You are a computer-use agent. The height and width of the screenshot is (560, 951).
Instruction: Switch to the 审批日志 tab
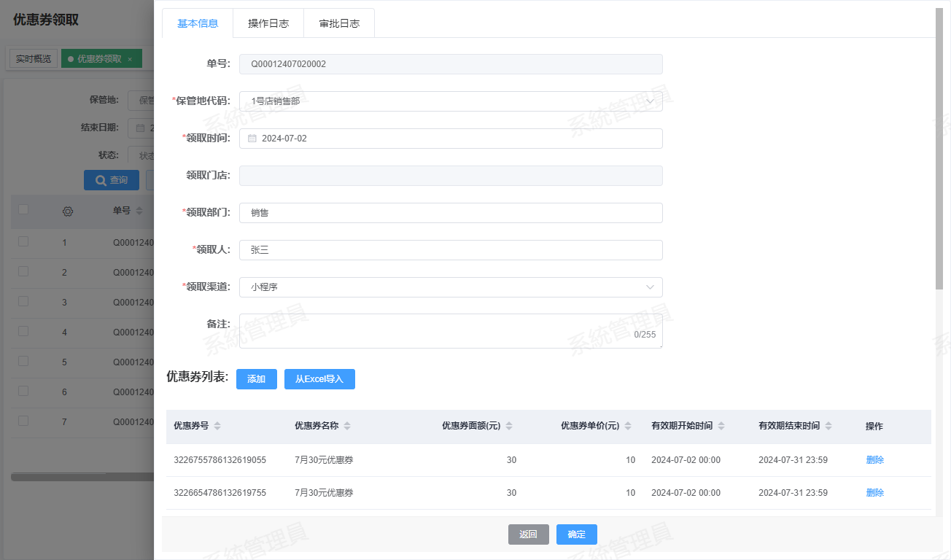339,23
